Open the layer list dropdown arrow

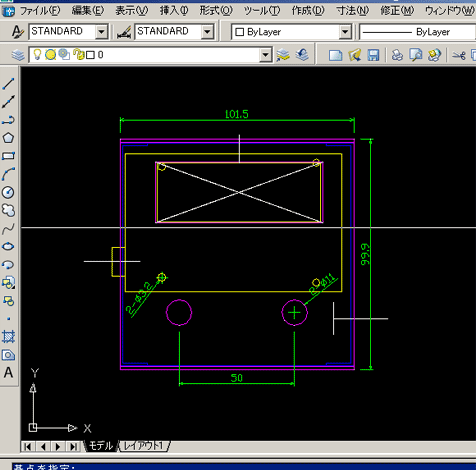pyautogui.click(x=266, y=55)
